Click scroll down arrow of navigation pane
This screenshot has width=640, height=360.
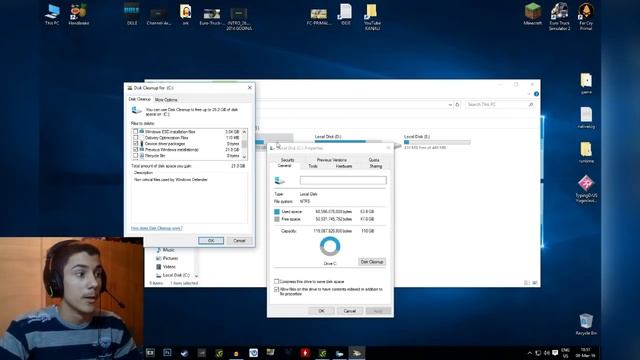(x=196, y=276)
